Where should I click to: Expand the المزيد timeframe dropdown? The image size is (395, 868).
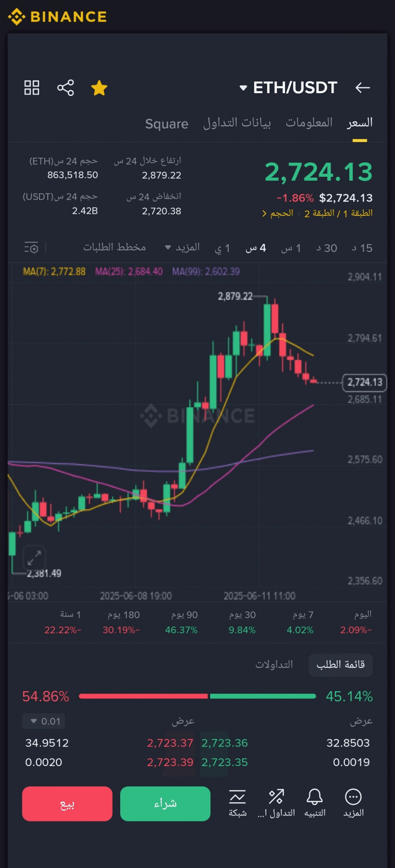point(182,248)
